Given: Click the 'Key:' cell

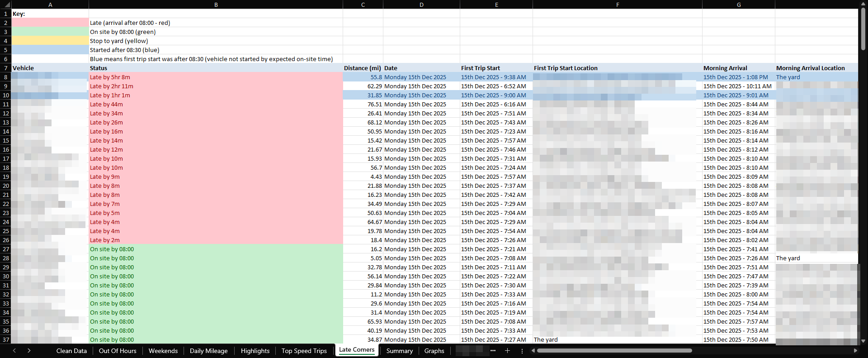Looking at the screenshot, I should (50, 14).
